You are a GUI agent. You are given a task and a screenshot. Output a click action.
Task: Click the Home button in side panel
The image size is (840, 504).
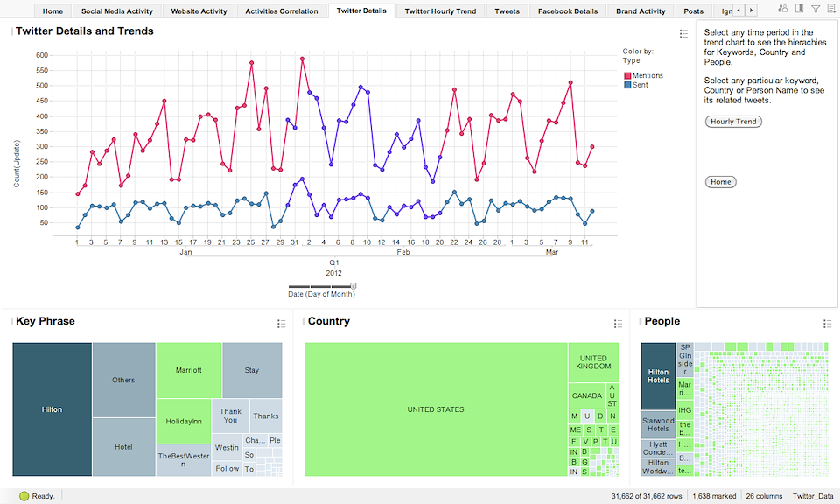[x=720, y=182]
